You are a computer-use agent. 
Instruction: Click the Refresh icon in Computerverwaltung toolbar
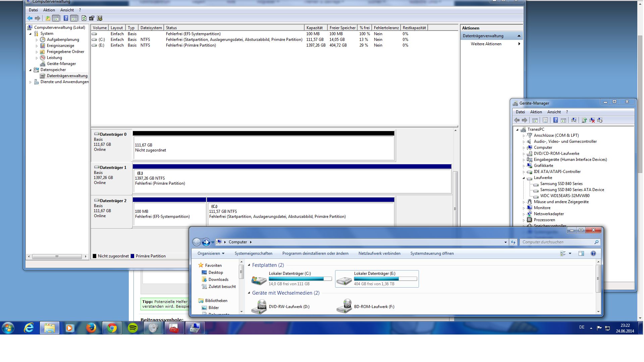click(84, 18)
